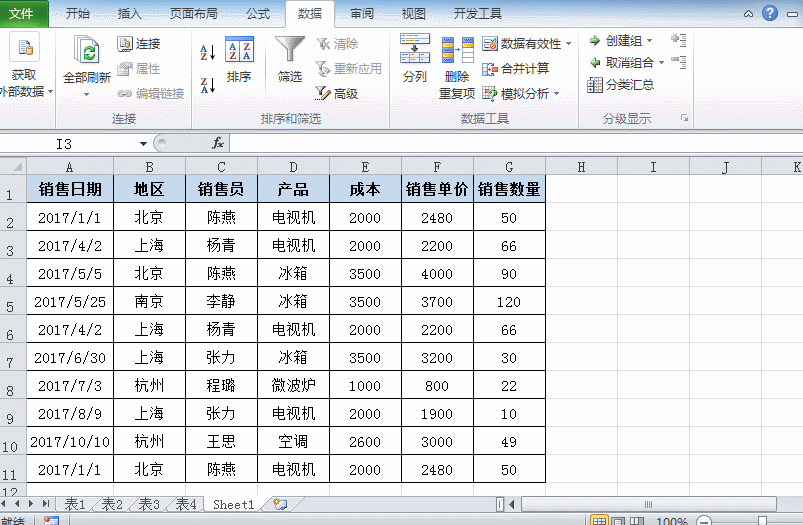Click the horizontal scrollbar left arrow
Image resolution: width=803 pixels, height=525 pixels.
pos(512,505)
